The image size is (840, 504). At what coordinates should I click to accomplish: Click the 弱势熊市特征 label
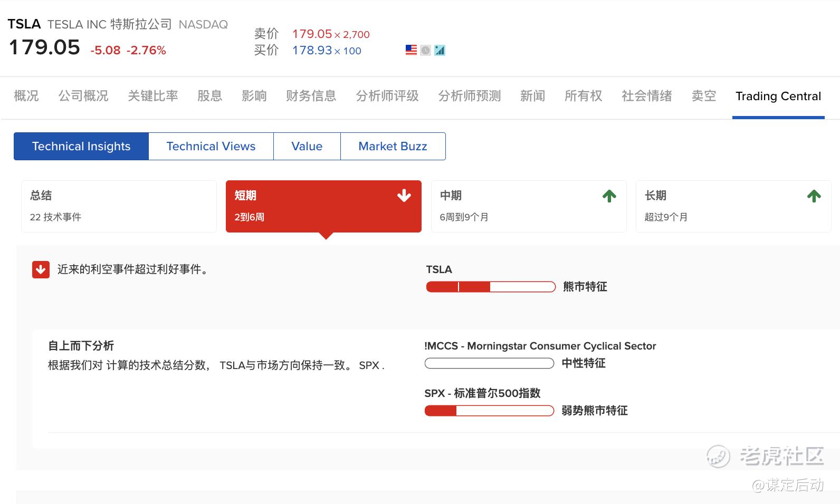pyautogui.click(x=595, y=411)
